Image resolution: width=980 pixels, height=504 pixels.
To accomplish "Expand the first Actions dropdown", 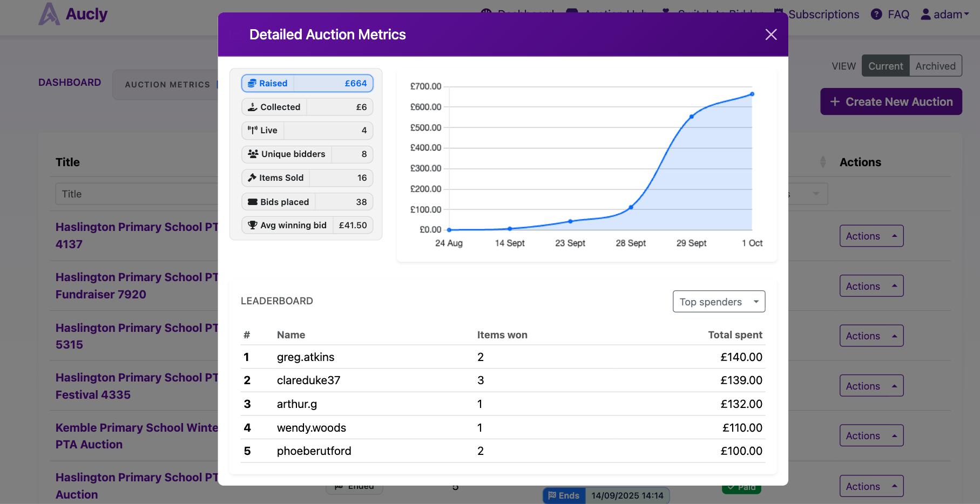I will tap(871, 236).
